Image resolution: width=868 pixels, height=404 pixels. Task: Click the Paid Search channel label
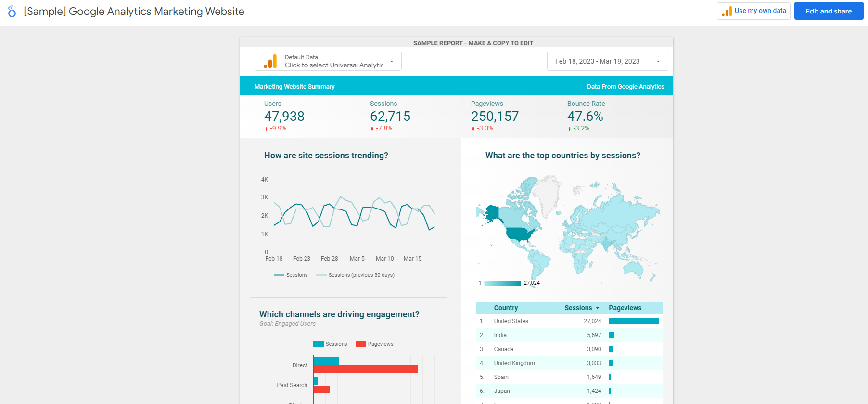292,385
